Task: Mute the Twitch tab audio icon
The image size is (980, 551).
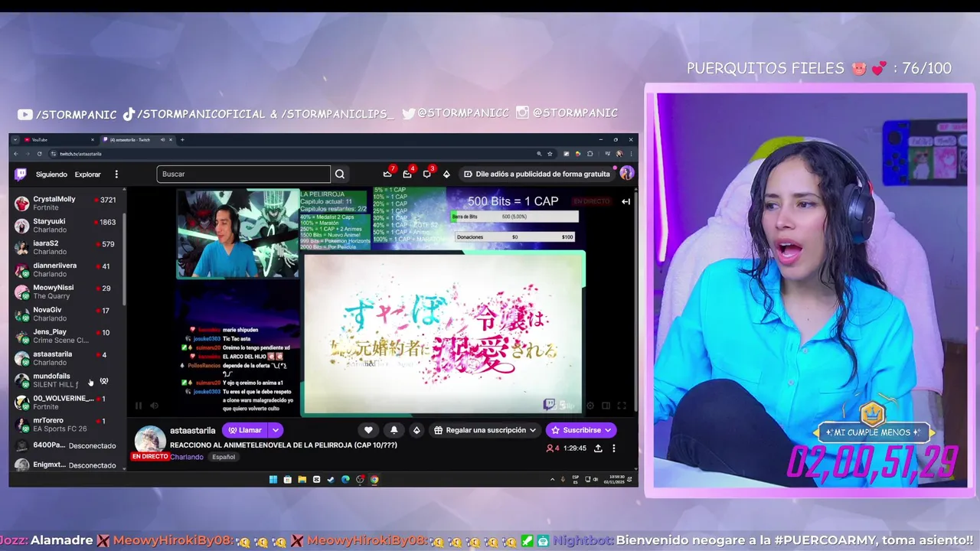Action: coord(162,140)
